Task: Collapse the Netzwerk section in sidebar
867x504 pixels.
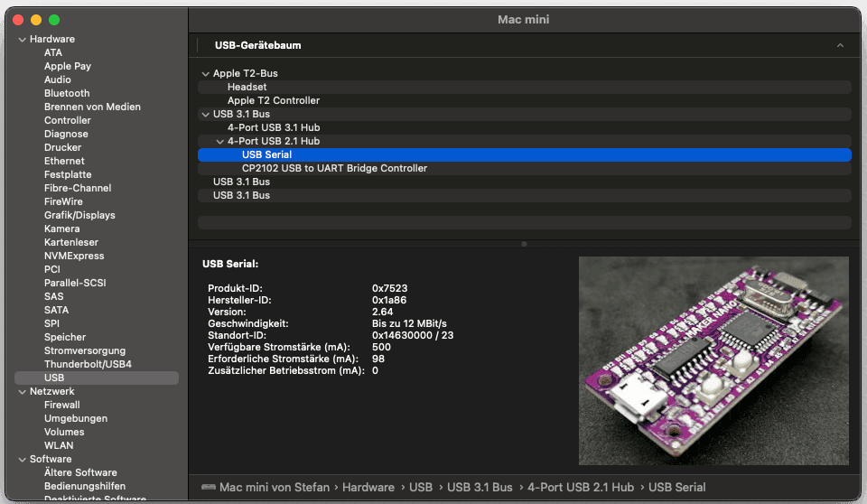Action: [22, 392]
